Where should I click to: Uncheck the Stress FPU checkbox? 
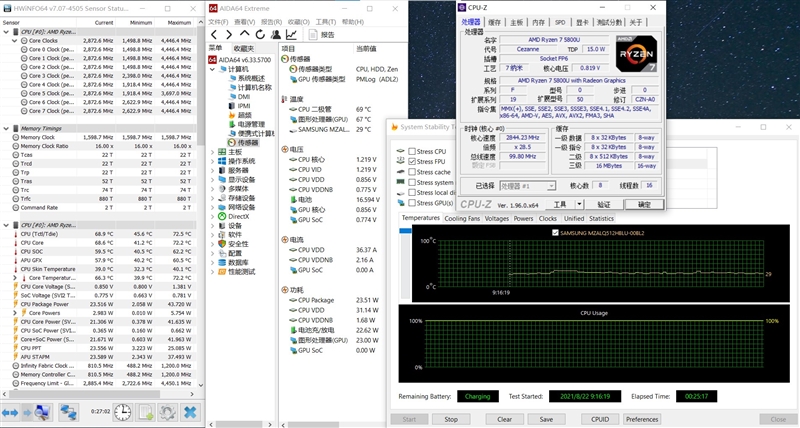coord(413,161)
